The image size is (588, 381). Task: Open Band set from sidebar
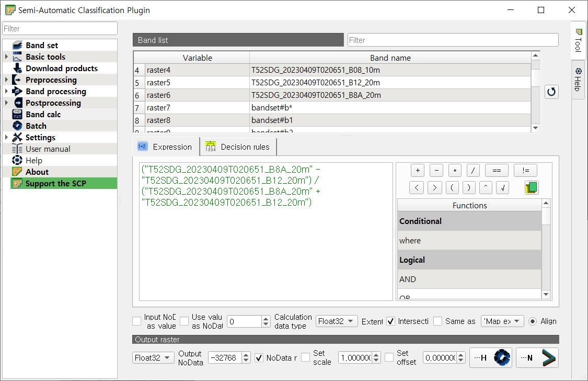point(42,46)
